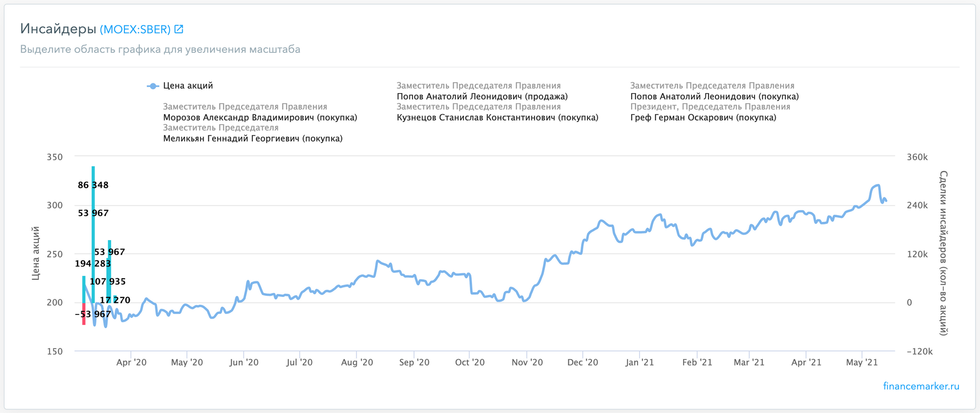980x413 pixels.
Task: Click the Jan '21 axis label
Action: (x=640, y=363)
